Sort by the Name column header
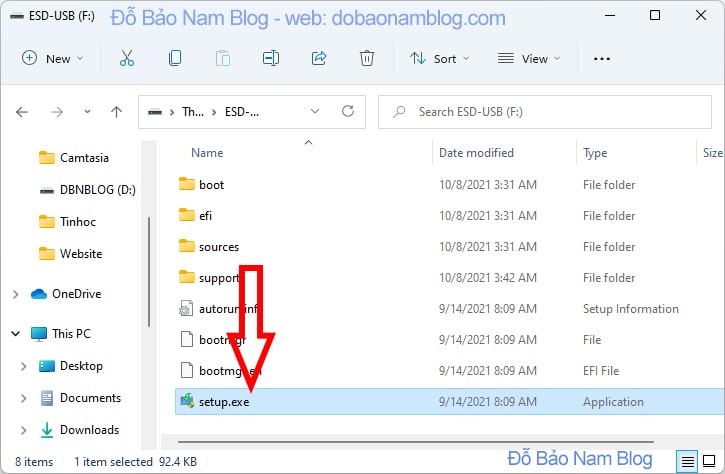This screenshot has height=474, width=725. 207,153
